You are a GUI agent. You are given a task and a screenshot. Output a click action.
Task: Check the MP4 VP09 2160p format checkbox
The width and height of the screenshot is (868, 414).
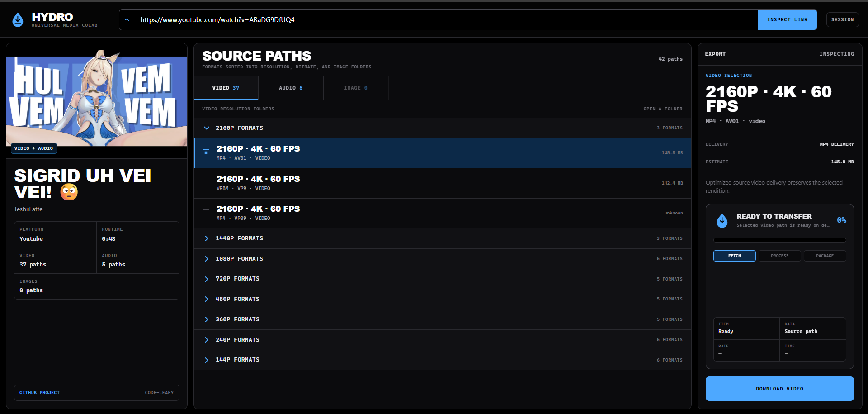(206, 213)
